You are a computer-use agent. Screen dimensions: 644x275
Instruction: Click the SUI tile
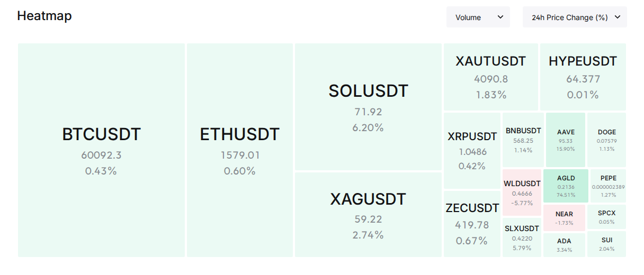[x=607, y=244]
